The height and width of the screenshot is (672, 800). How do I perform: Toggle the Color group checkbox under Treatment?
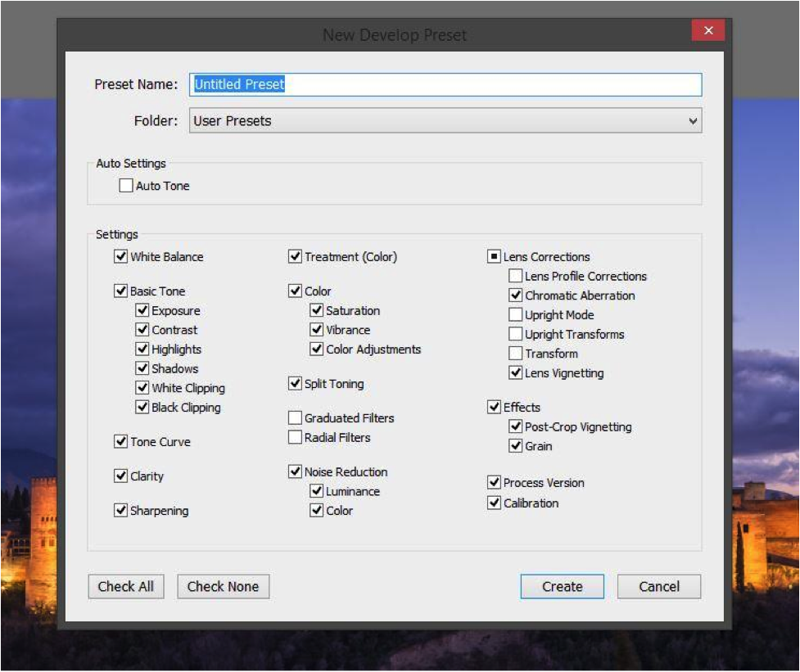(296, 291)
